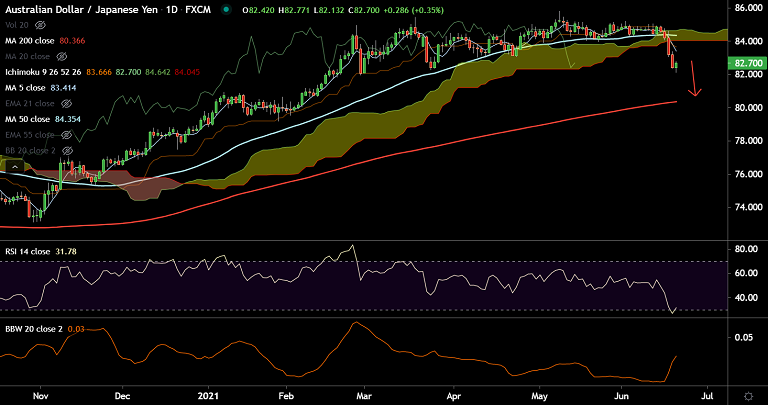Image resolution: width=768 pixels, height=405 pixels.
Task: Click the RSI 80.00 scale label
Action: [x=746, y=249]
